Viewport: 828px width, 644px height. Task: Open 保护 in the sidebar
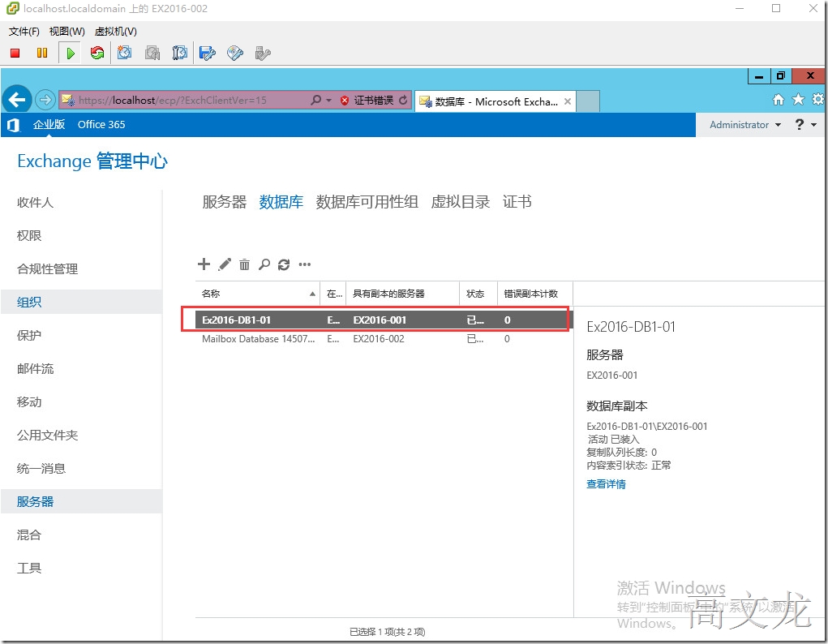click(29, 336)
